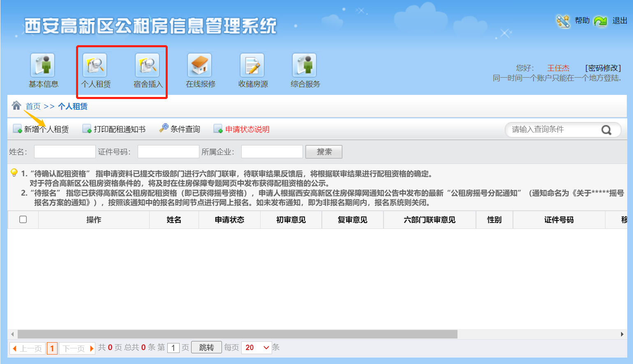Click the page number jump field

[x=173, y=348]
